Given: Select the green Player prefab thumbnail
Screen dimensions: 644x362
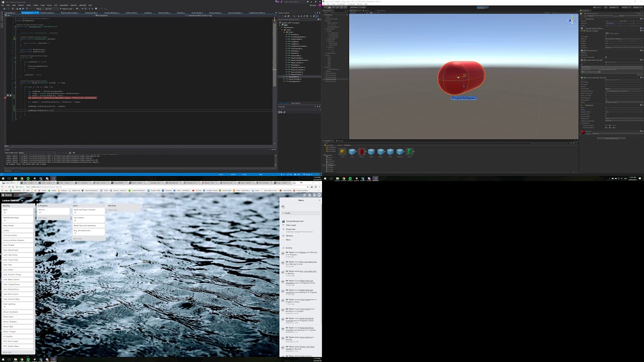Looking at the screenshot, I should tap(410, 152).
